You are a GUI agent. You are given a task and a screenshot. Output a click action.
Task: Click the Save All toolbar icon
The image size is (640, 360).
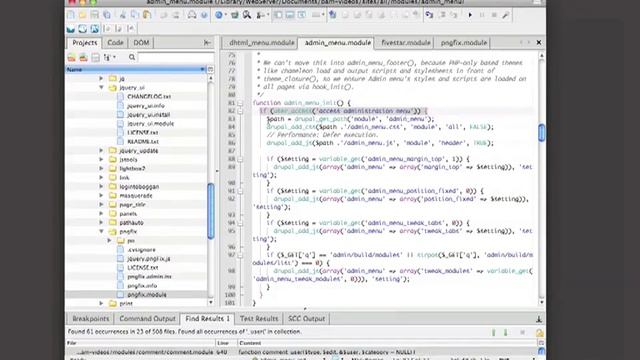107,15
